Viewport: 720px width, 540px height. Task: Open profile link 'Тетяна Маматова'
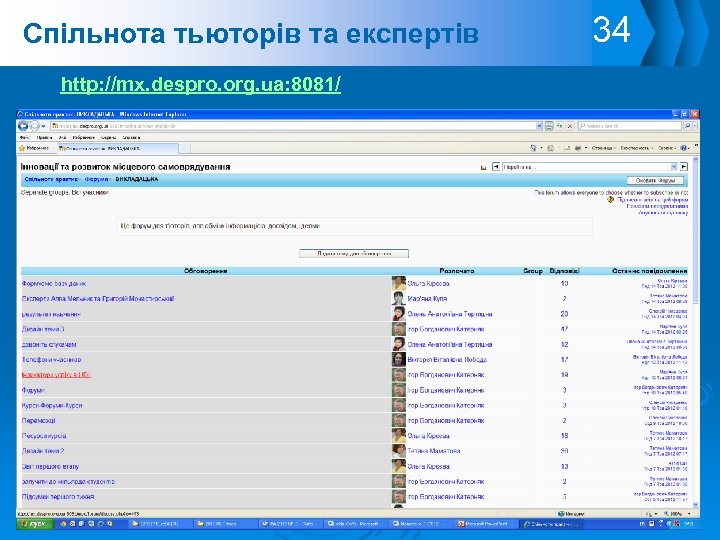click(433, 451)
